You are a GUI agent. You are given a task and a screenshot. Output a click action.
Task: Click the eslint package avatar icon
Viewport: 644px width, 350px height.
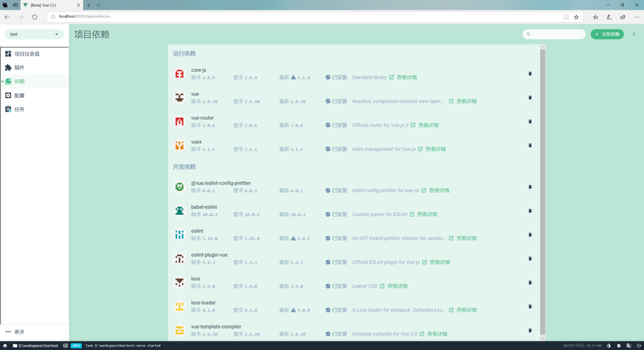(179, 235)
